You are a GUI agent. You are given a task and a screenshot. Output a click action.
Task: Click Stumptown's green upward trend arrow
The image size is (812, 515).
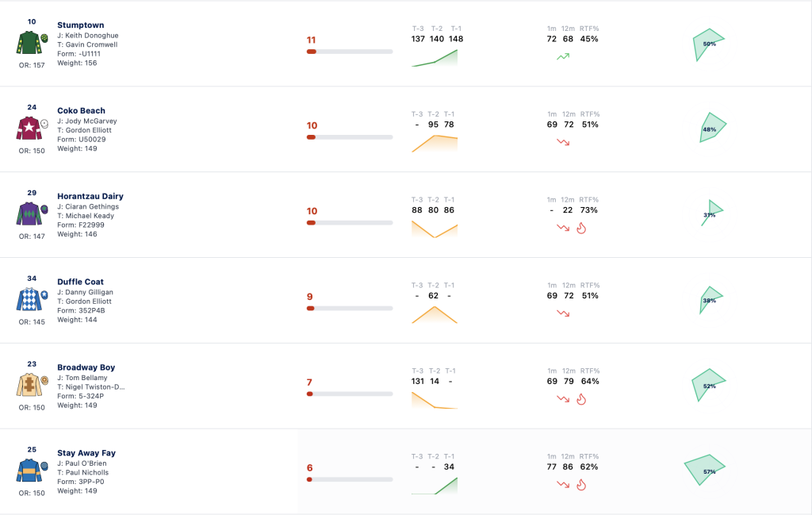[x=563, y=56]
